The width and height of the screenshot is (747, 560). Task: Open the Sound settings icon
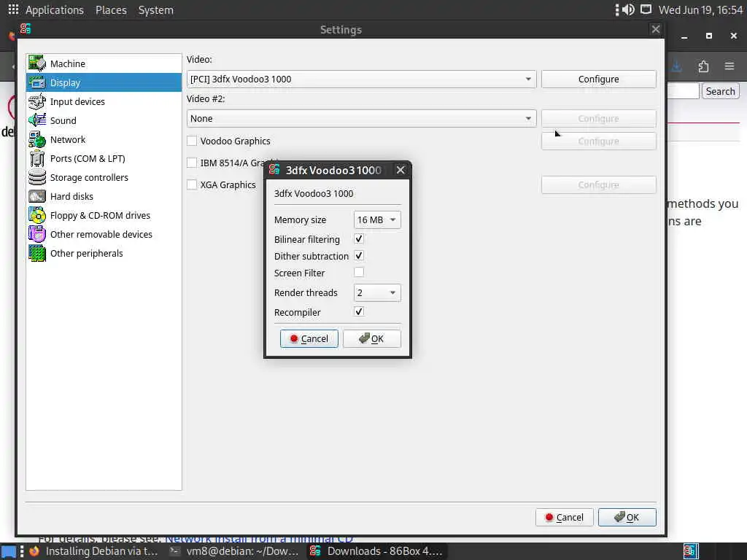click(x=36, y=120)
